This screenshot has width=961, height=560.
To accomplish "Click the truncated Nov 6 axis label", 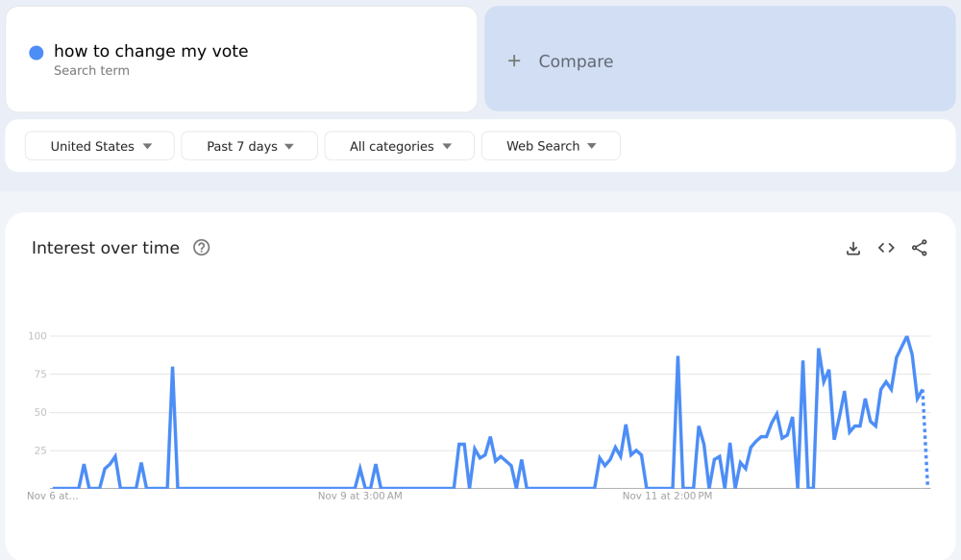I will 53,496.
